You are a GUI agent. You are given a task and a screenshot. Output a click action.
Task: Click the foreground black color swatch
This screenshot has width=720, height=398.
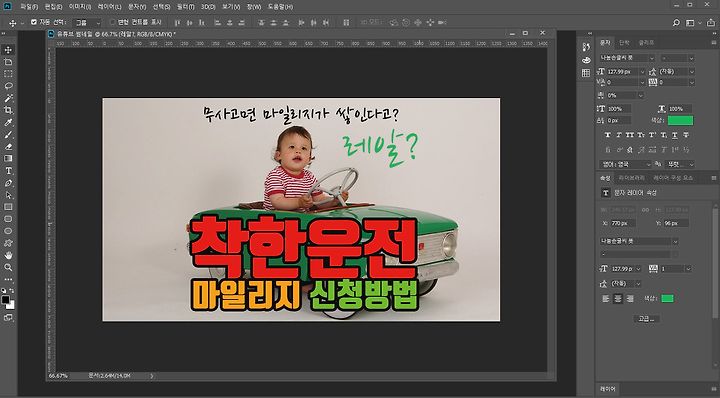coord(6,300)
